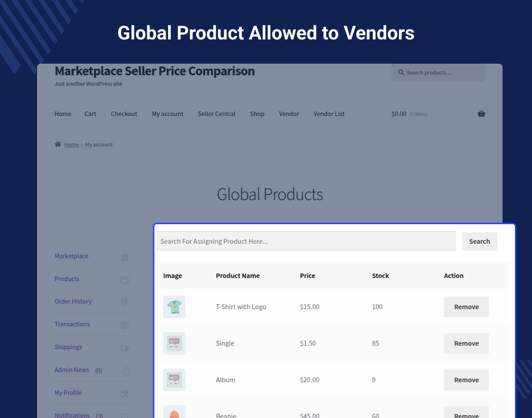This screenshot has height=418, width=532.
Task: Click the My Profile icon in sidebar
Action: [x=124, y=394]
